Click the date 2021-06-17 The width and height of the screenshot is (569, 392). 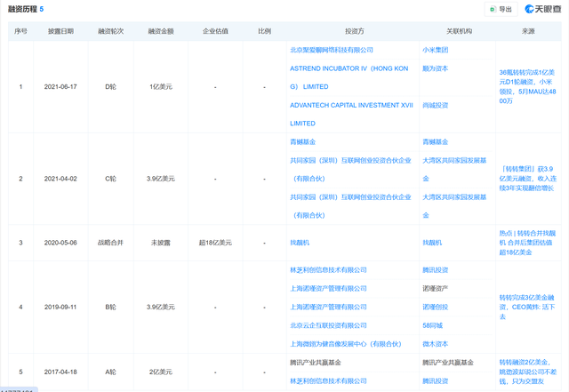click(x=60, y=87)
